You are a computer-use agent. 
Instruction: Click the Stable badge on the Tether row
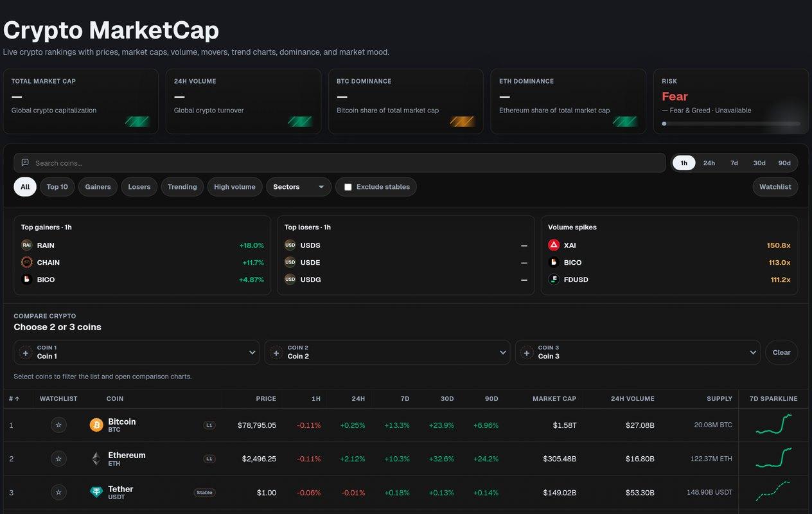tap(204, 493)
